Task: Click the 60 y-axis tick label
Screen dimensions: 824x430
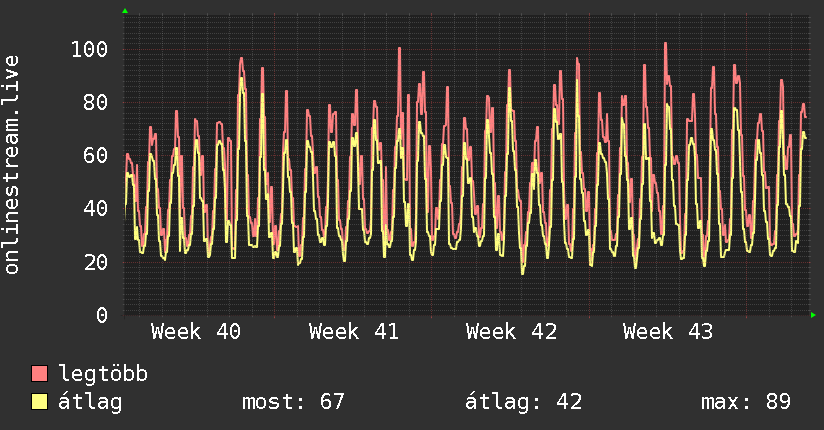Action: 96,156
